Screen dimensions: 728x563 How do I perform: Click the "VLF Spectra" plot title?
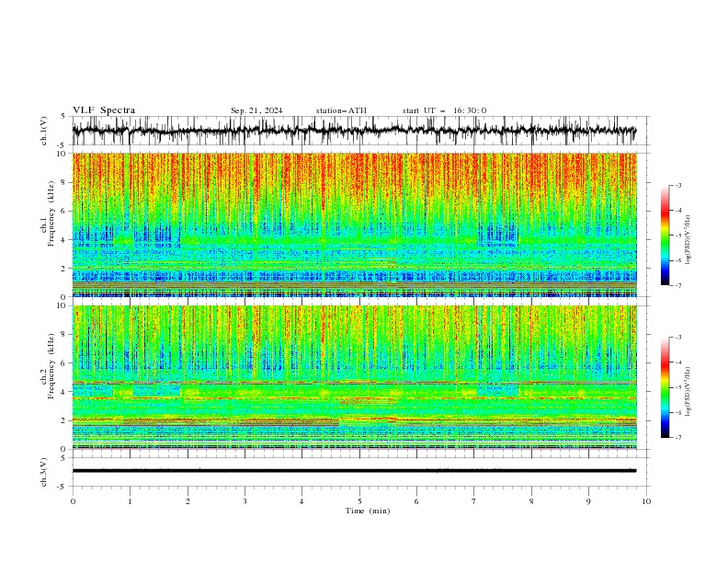click(104, 110)
